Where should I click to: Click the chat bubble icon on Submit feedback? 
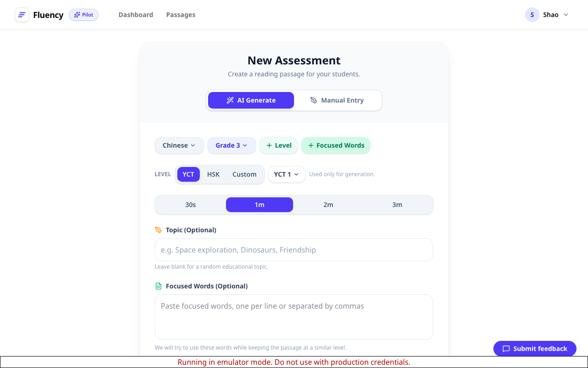[506, 349]
